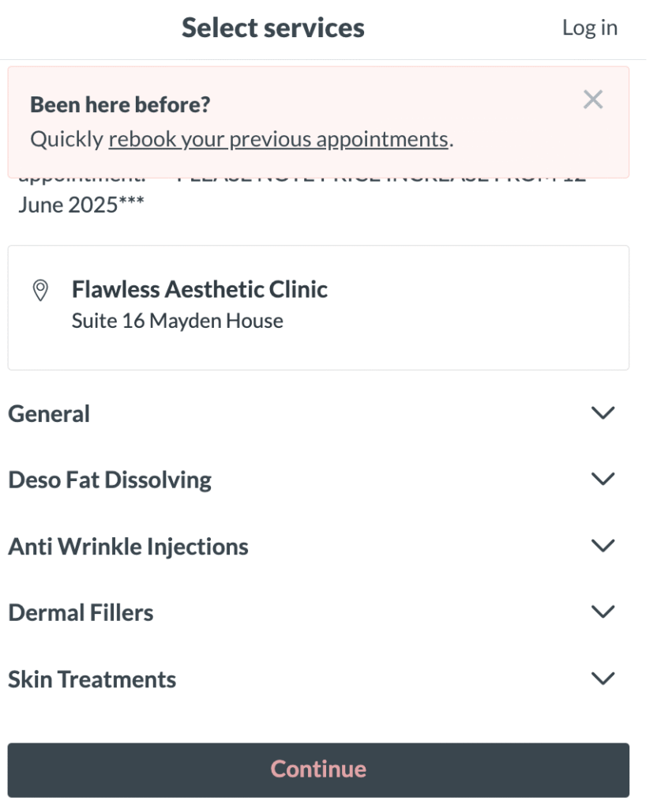Open the Log in link
The height and width of the screenshot is (809, 672).
(x=590, y=28)
